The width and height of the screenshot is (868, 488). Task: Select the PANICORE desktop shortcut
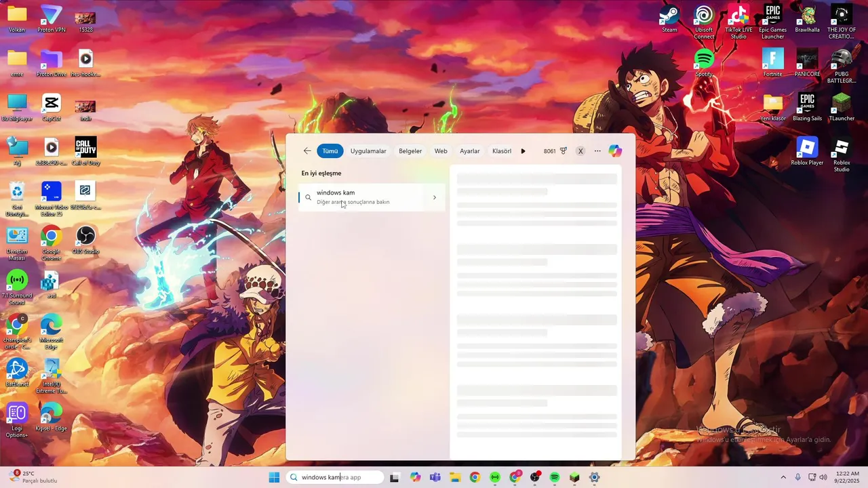(x=807, y=63)
